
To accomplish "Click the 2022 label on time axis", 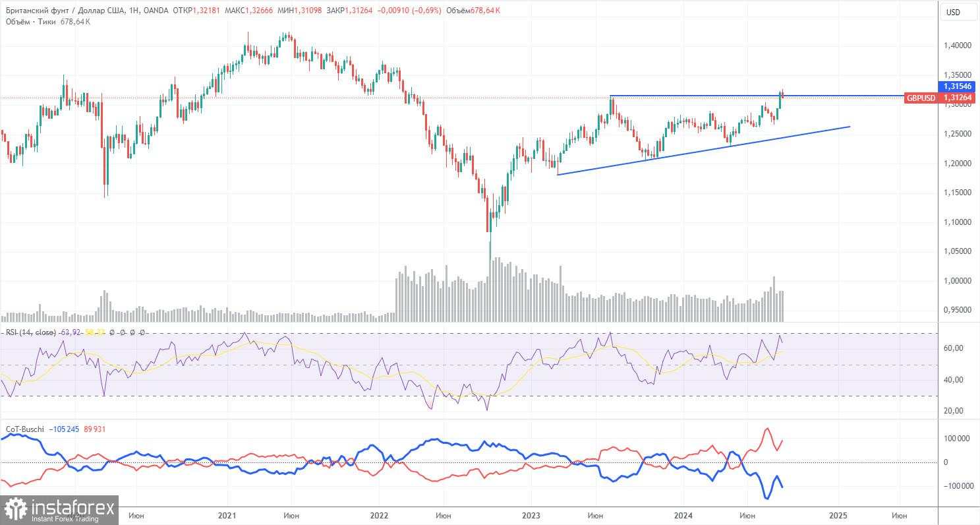I will [379, 515].
